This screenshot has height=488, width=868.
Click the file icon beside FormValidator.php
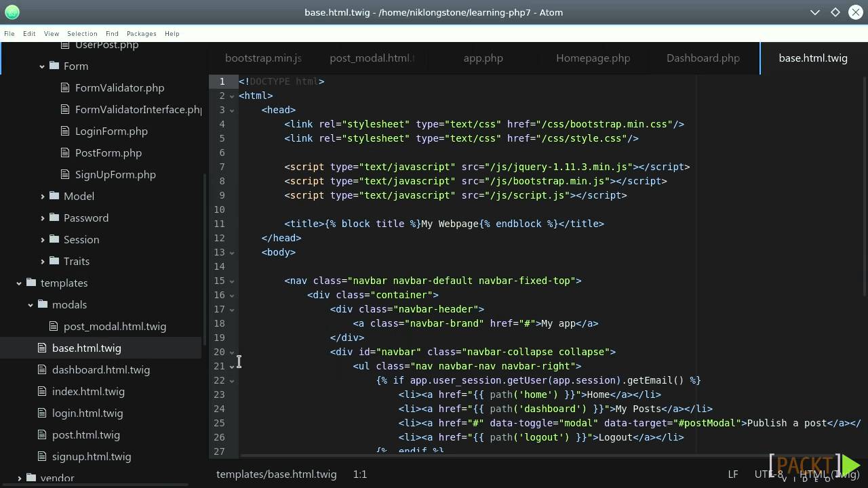click(x=65, y=87)
